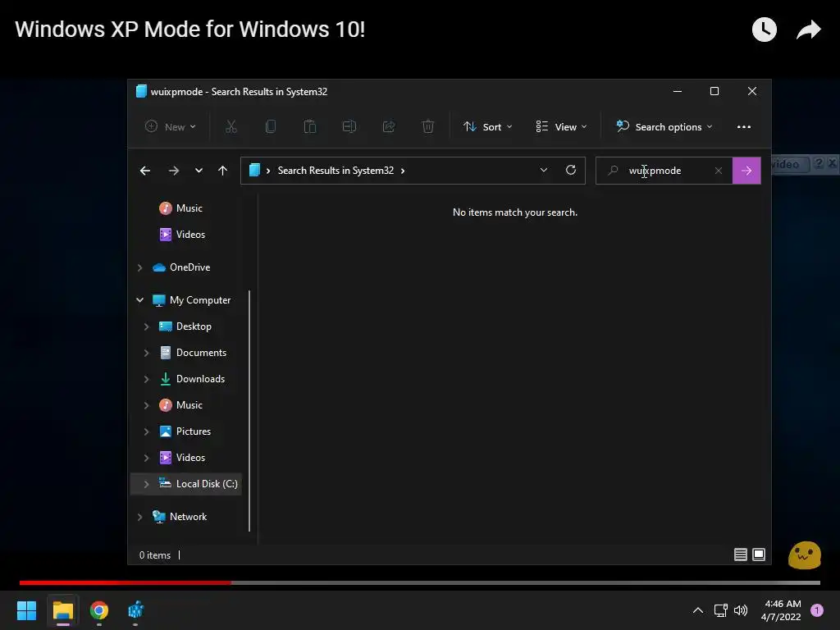Select Music in Quick access

(x=181, y=208)
